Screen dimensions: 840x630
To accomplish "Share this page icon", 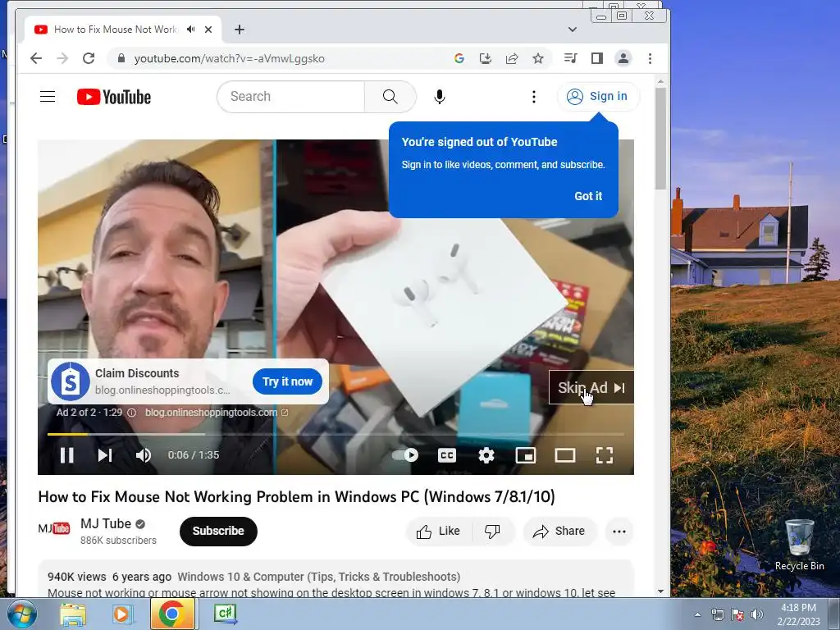I will (x=512, y=58).
